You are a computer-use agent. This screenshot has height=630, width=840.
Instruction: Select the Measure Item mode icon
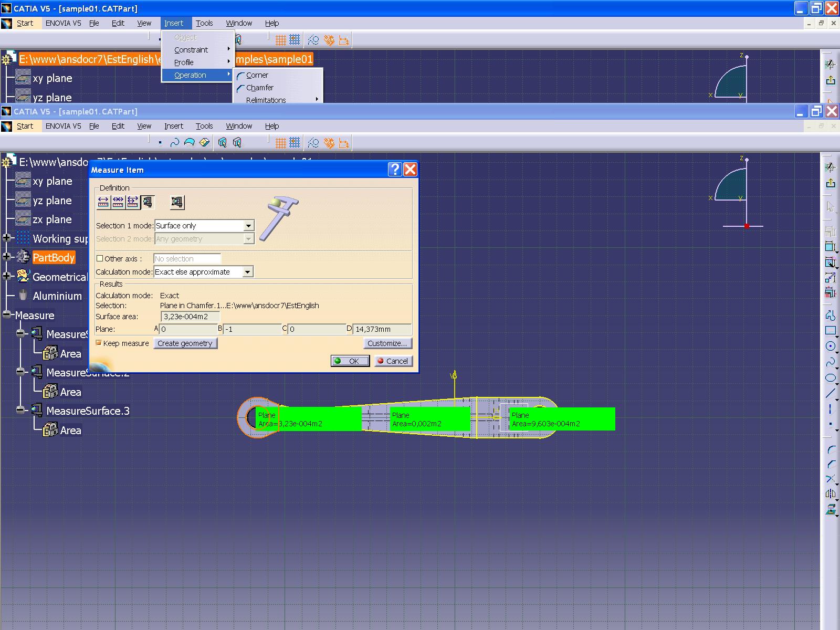(148, 202)
